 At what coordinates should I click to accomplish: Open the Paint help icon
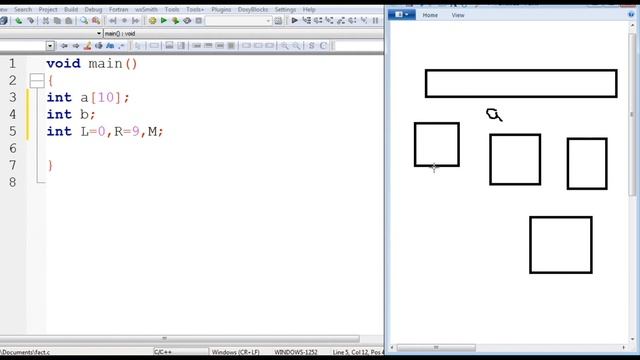click(631, 15)
